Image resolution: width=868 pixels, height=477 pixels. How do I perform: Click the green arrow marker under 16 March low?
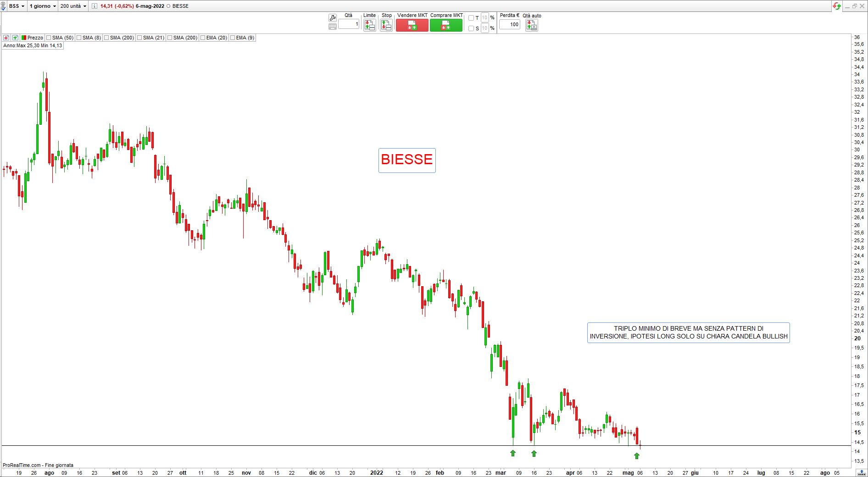tap(534, 453)
